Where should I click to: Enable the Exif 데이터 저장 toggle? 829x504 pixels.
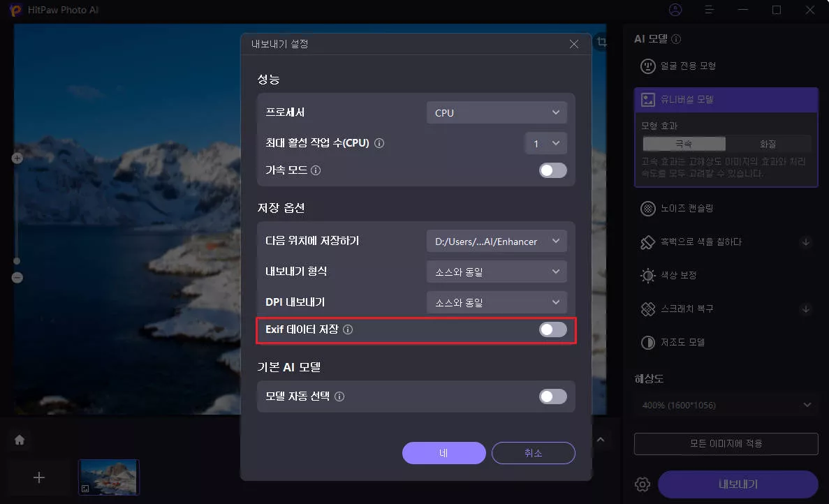(552, 331)
